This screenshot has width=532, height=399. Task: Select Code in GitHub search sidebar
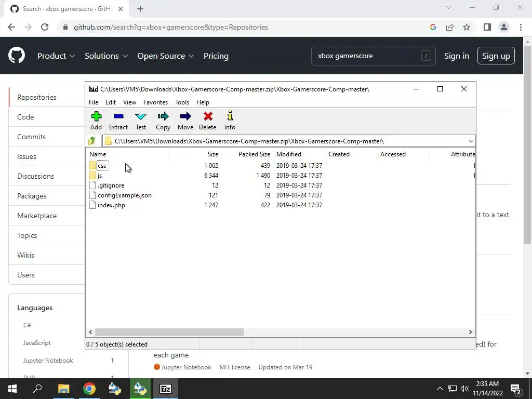tap(46, 117)
